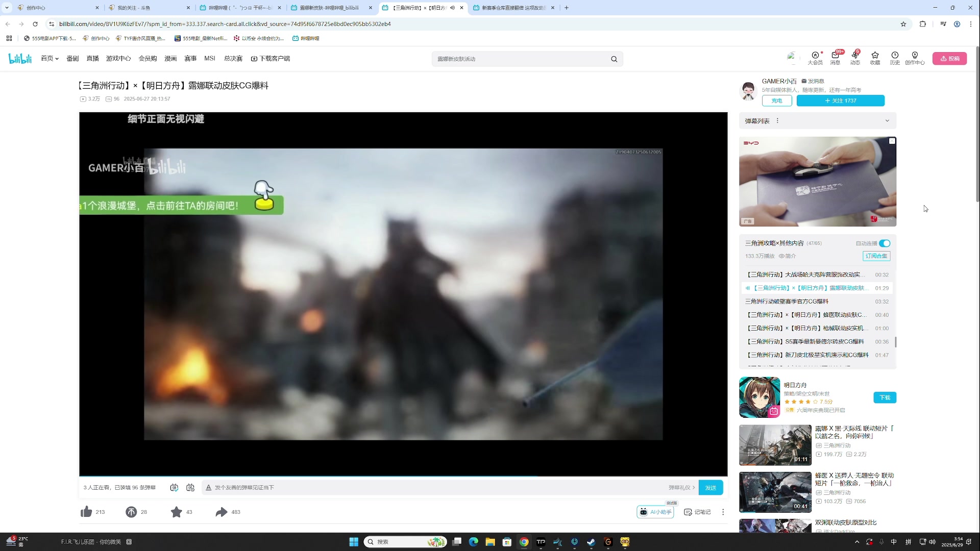Toggle danmaku display icon
This screenshot has width=980, height=551.
[174, 488]
